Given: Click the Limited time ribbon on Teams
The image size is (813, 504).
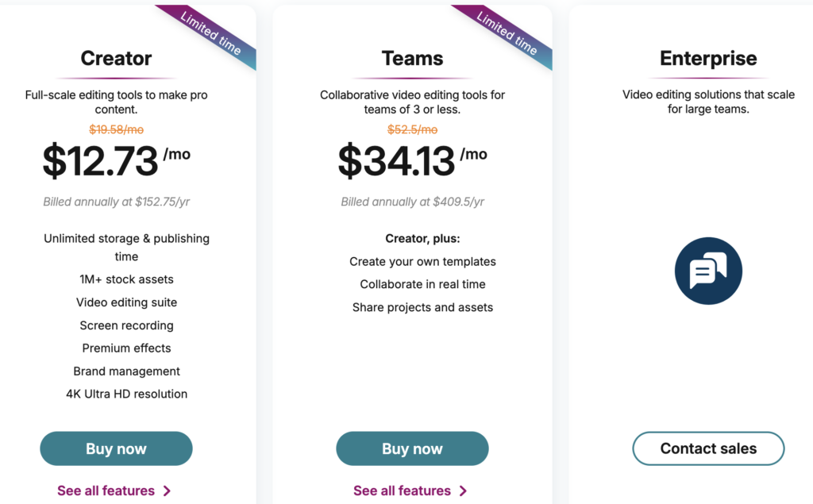Looking at the screenshot, I should click(x=506, y=33).
